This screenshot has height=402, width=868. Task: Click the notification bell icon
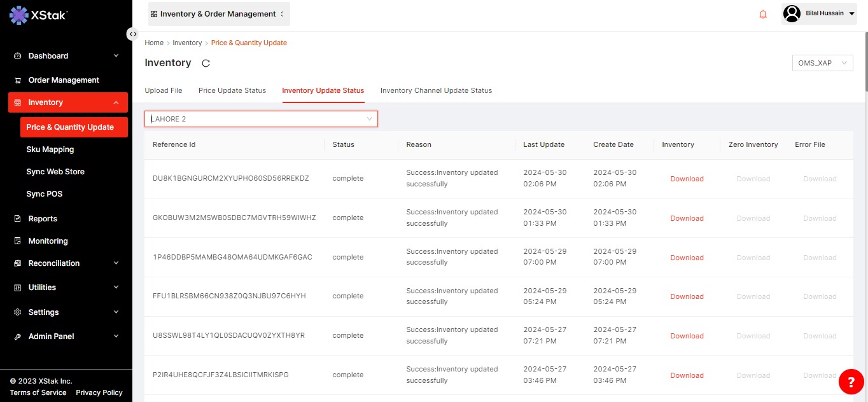(x=763, y=14)
